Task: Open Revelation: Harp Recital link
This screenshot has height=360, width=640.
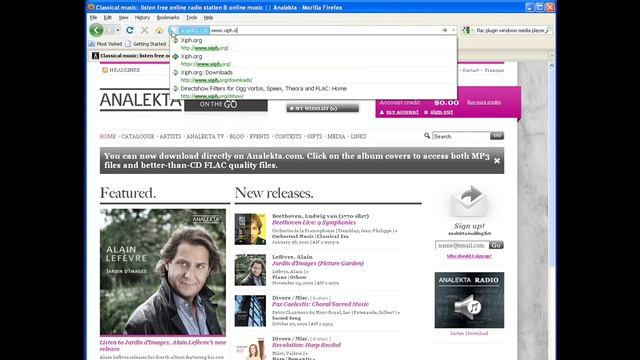Action: point(306,345)
